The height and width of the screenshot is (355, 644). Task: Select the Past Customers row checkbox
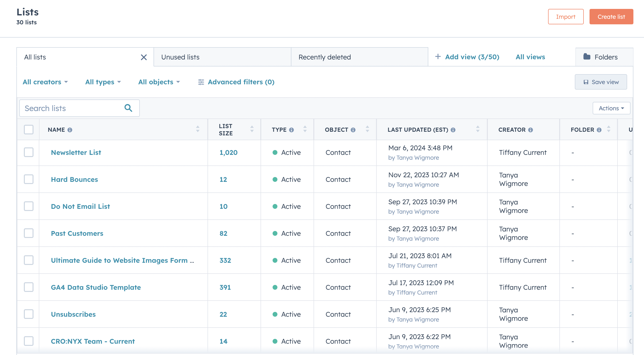click(x=29, y=233)
